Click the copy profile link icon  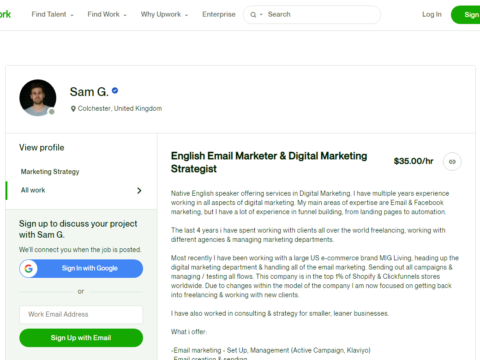(452, 162)
